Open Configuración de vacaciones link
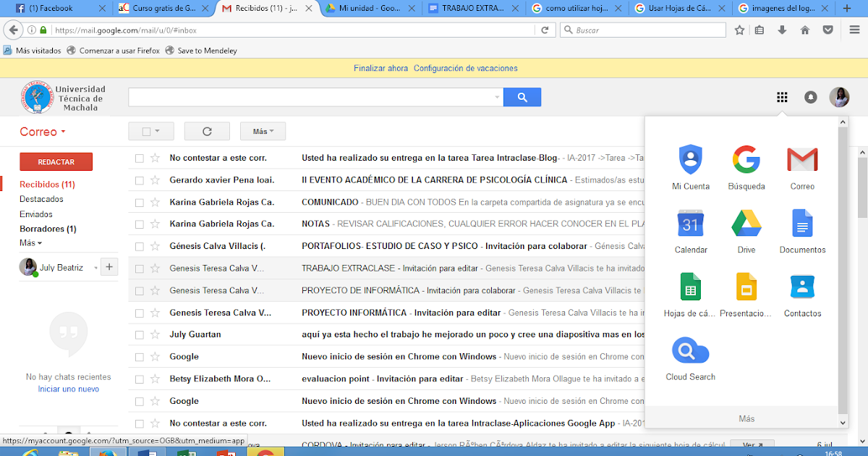 [465, 67]
